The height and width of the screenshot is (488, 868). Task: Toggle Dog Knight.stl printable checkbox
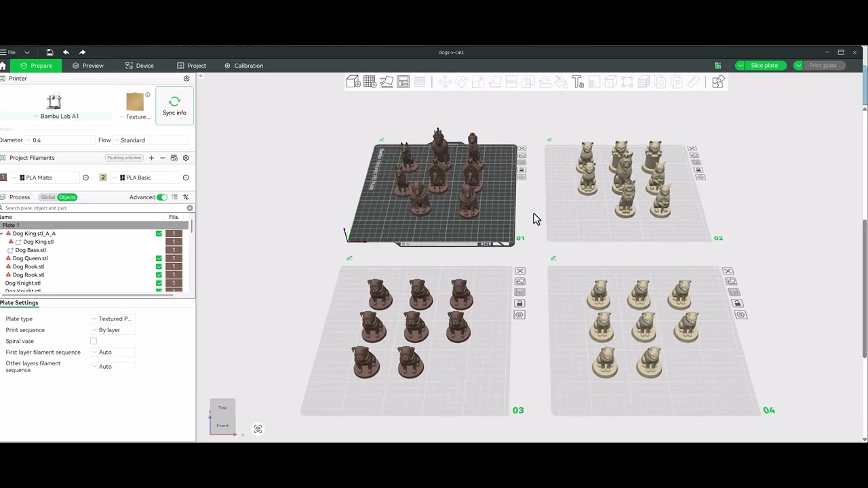pos(159,283)
